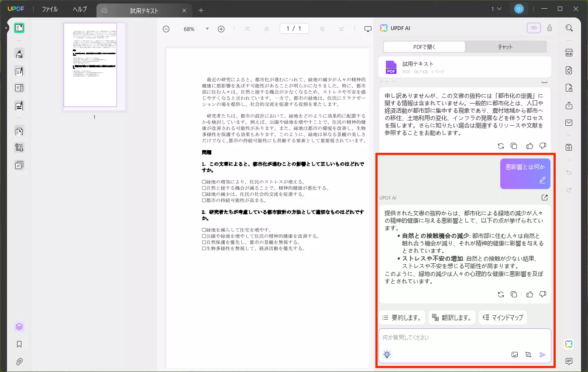Like the 都市化の定義 apology response
This screenshot has height=372, width=588.
pyautogui.click(x=530, y=146)
